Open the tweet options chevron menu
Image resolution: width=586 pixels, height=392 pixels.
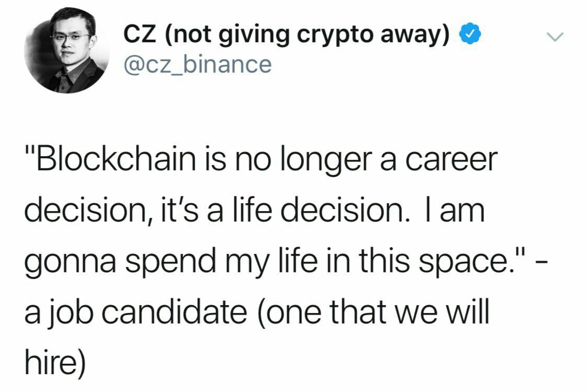[x=555, y=37]
